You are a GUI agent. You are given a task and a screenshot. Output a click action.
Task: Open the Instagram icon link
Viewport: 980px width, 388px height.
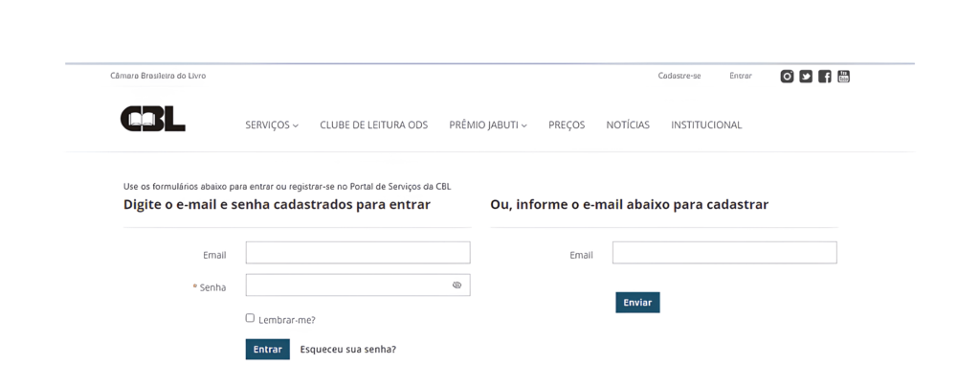click(787, 77)
